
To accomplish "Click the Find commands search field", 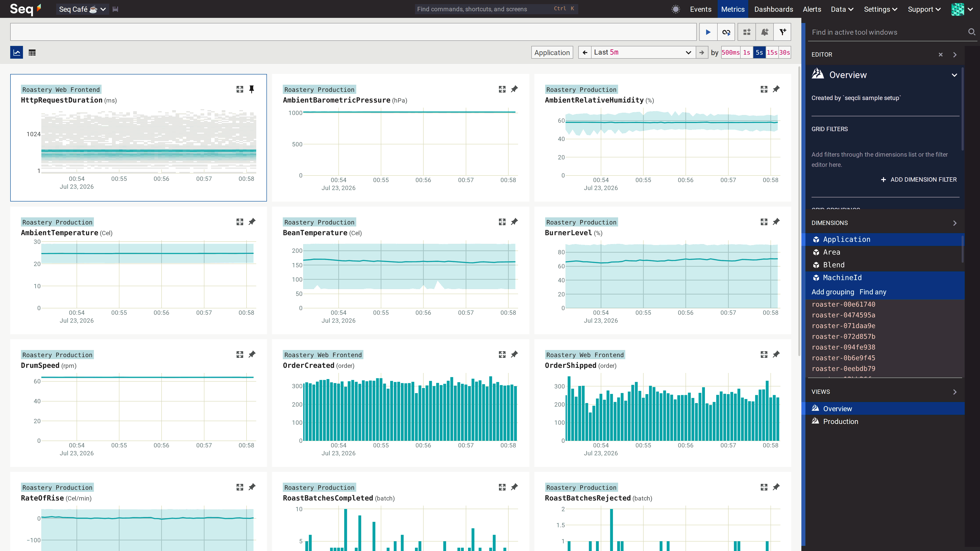I will 496,9.
